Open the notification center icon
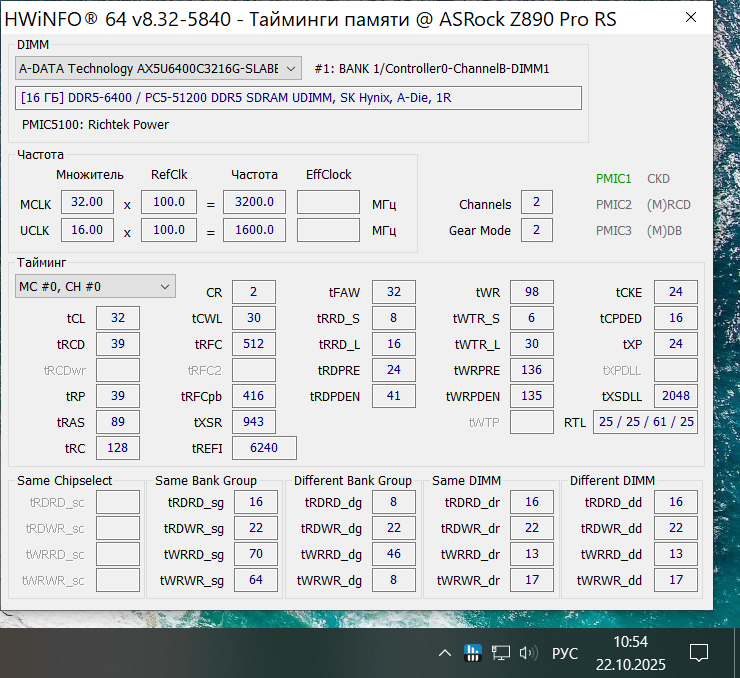 point(698,653)
